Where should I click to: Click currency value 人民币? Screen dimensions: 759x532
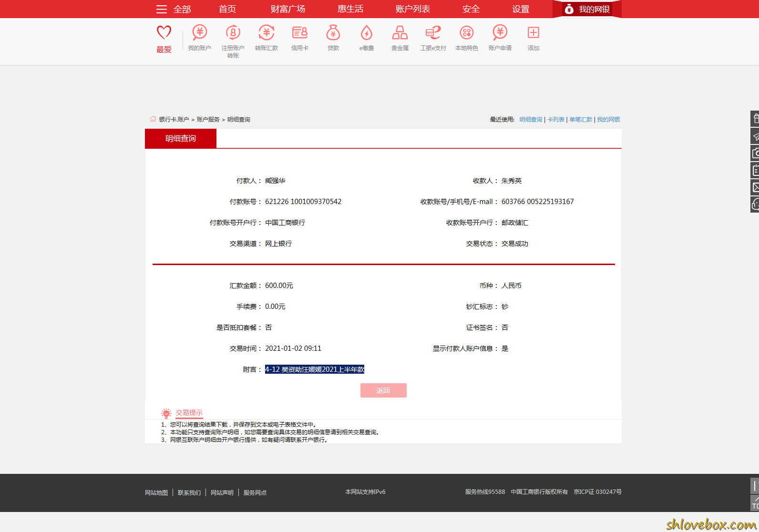(x=512, y=286)
